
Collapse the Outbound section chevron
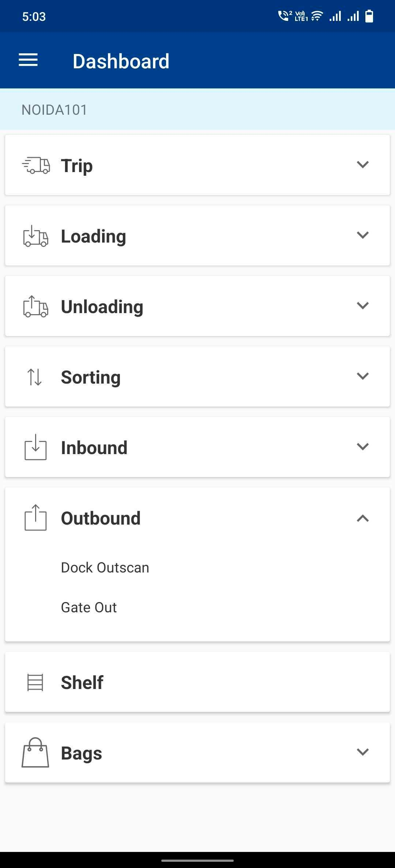tap(362, 518)
